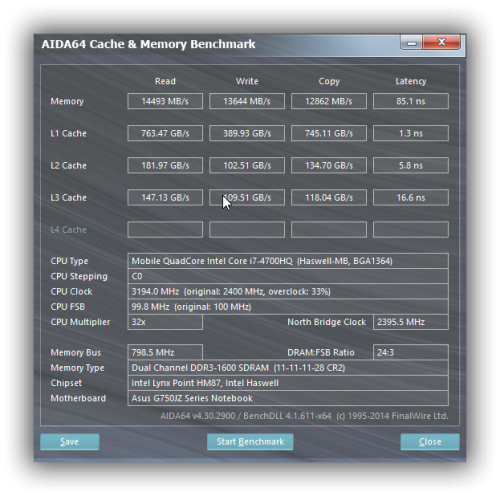
Task: Click the L3 Cache Read 147.13 GB/s
Action: [x=165, y=197]
